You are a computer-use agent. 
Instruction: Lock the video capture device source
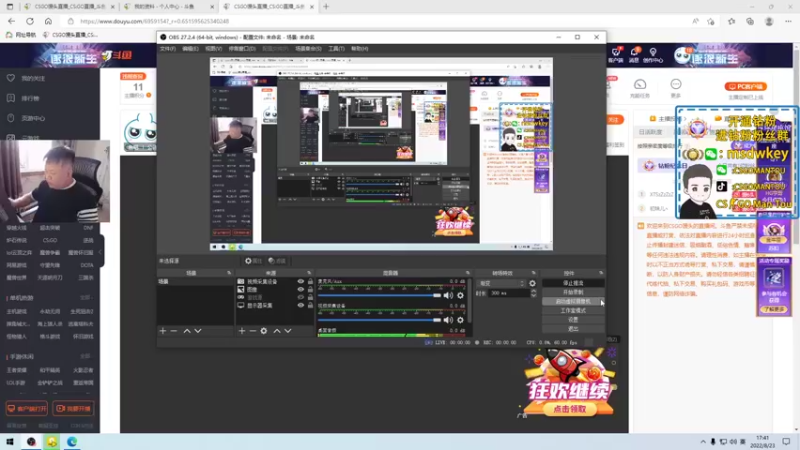click(x=310, y=282)
